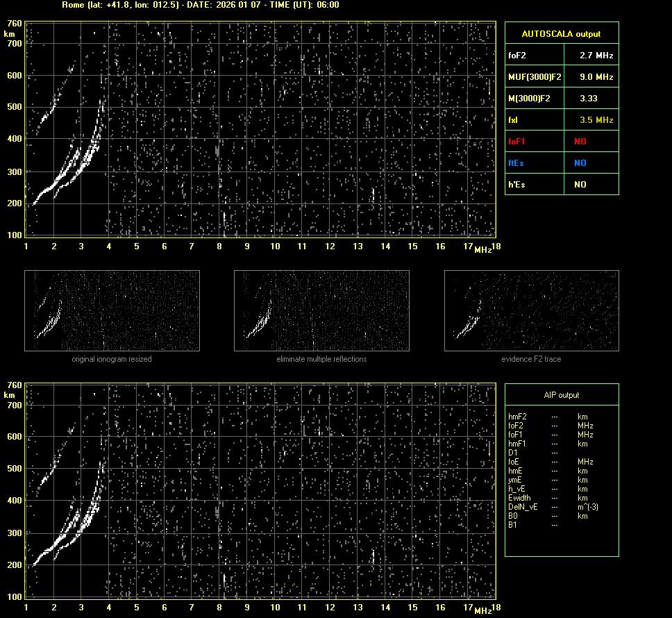Select the M(3000)F2 value 3.33
This screenshot has height=618, width=672.
(589, 99)
